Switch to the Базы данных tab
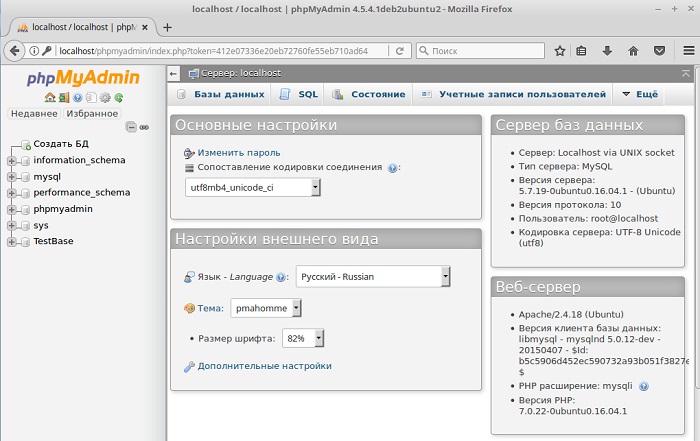 point(221,94)
